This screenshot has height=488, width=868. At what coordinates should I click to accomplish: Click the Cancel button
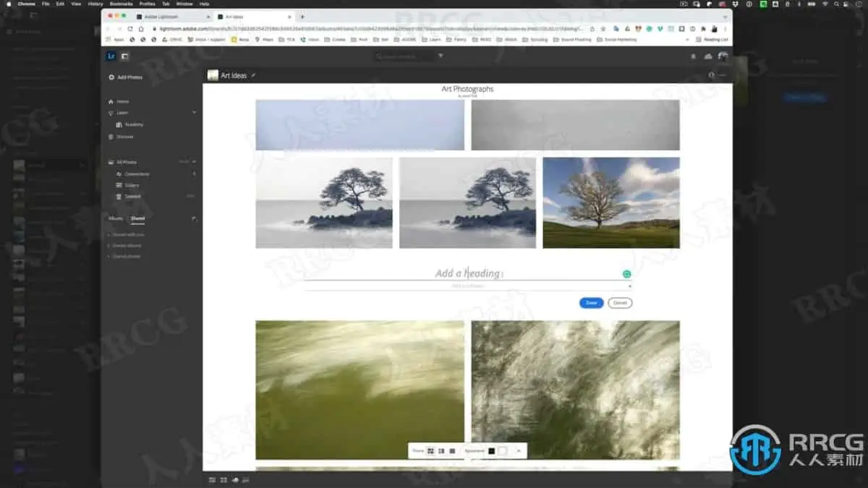pos(620,303)
